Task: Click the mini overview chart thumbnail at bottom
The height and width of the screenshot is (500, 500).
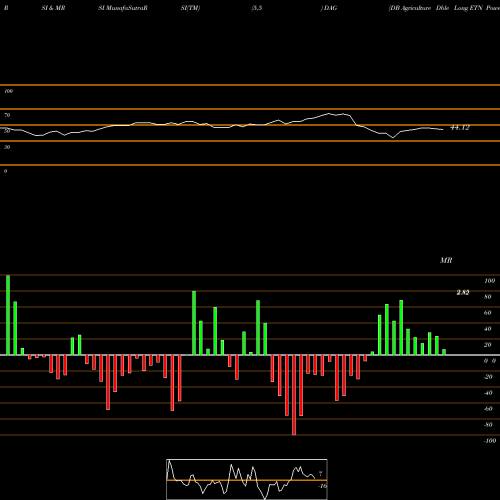Action: point(247,479)
